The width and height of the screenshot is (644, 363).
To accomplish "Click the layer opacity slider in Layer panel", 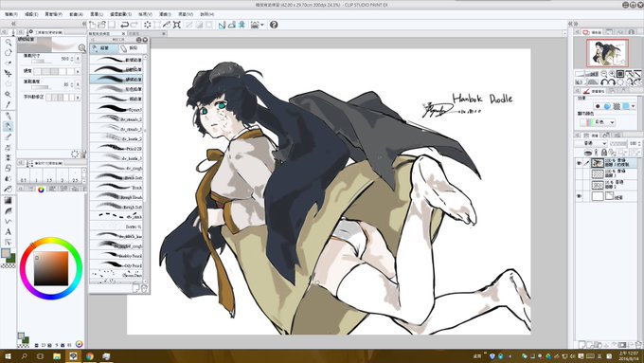I will (x=618, y=143).
